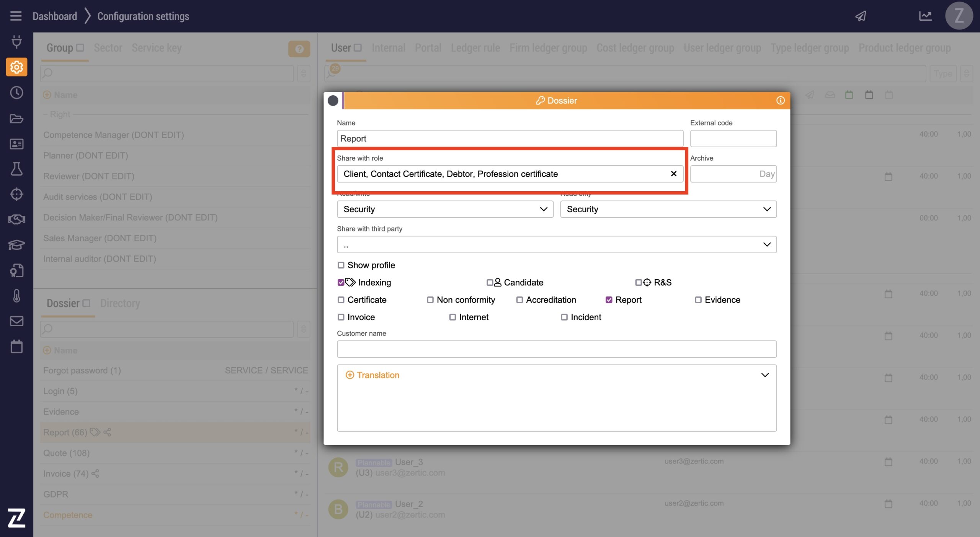Expand the Share with third party dropdown

(556, 244)
